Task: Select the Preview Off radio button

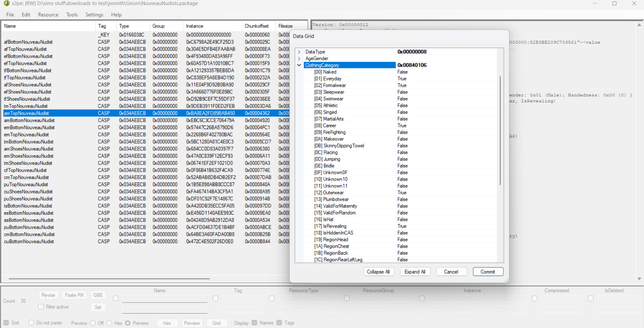Action: 93,323
